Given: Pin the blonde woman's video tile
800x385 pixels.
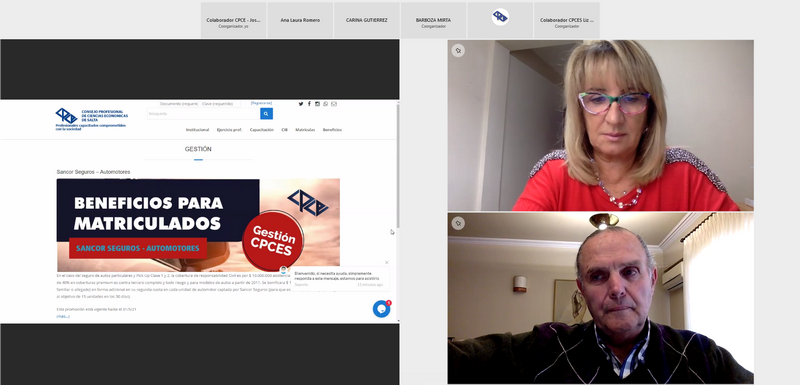Looking at the screenshot, I should pyautogui.click(x=458, y=50).
